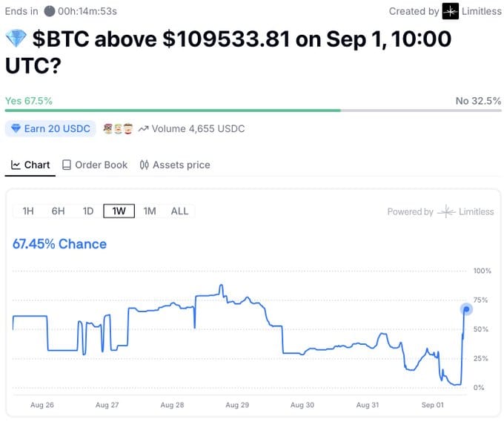The width and height of the screenshot is (504, 422).
Task: Switch the chart to 1M range
Action: 150,211
